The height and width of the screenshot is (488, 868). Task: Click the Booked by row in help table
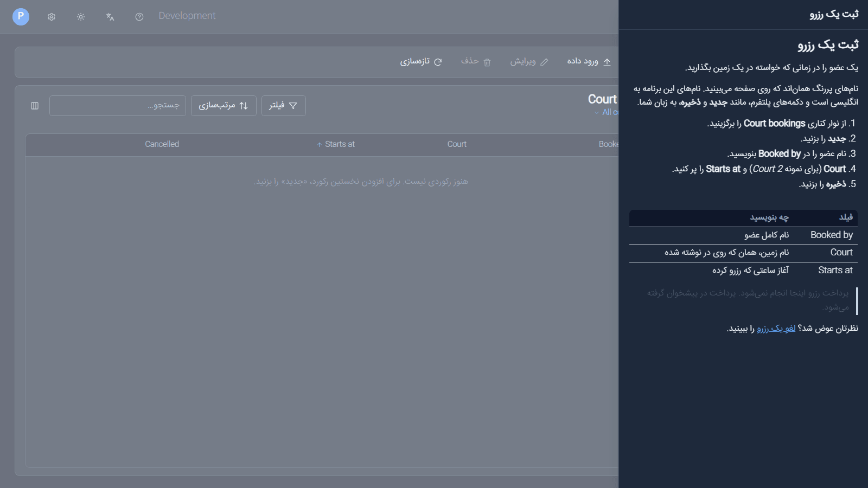pyautogui.click(x=743, y=235)
